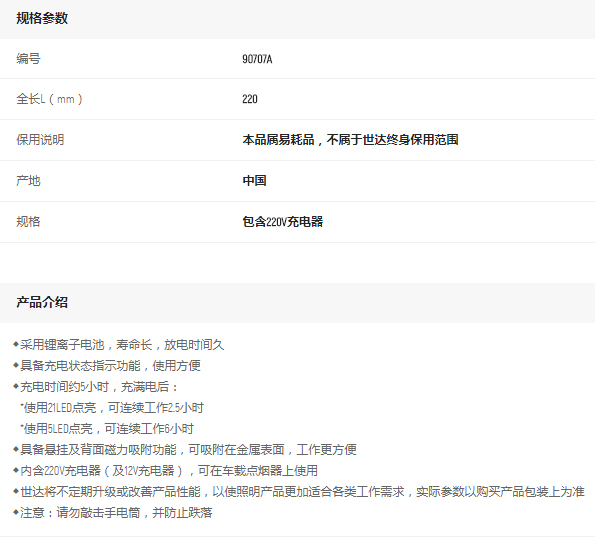Click the 车载点烟器 charger line
This screenshot has height=543, width=595.
(x=165, y=471)
